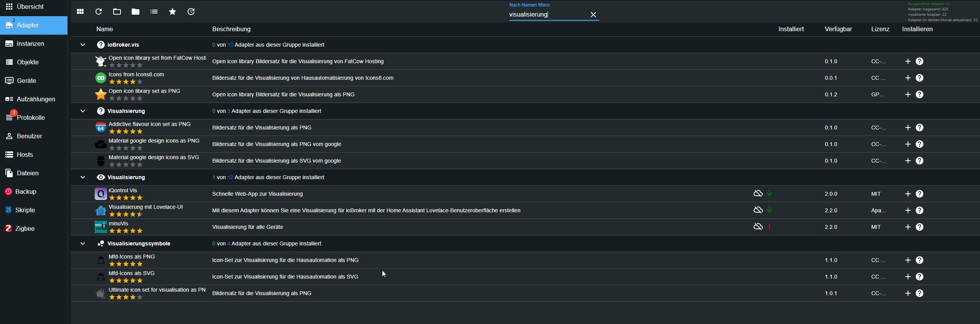Open the Zigbee sidebar entry
The image size is (980, 324).
(25, 228)
